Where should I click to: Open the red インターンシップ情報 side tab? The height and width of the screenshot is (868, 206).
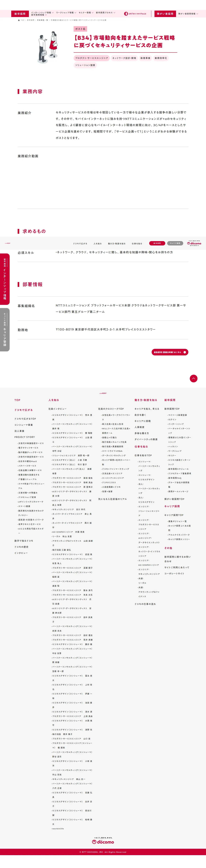pyautogui.click(x=5, y=279)
